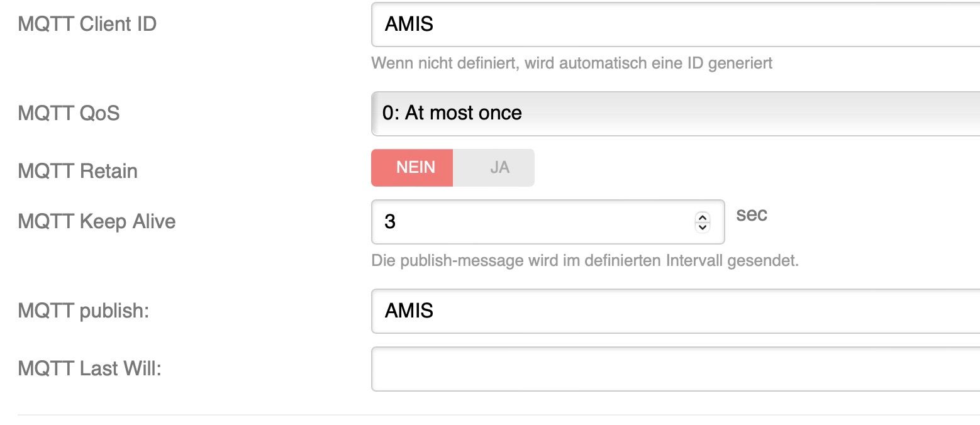Viewport: 980px width, 425px height.
Task: Click the "sec" unit beside Keep Alive
Action: click(752, 214)
